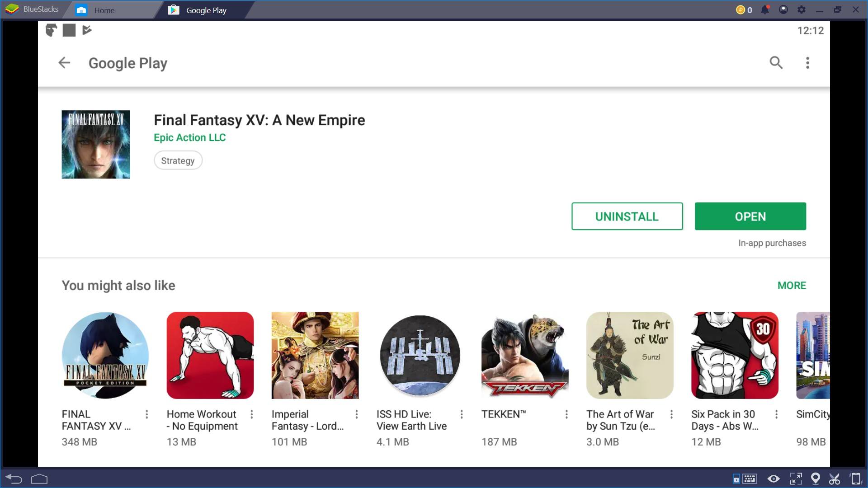Click the square notification icon in status bar
Viewport: 868px width, 488px height.
tap(69, 30)
